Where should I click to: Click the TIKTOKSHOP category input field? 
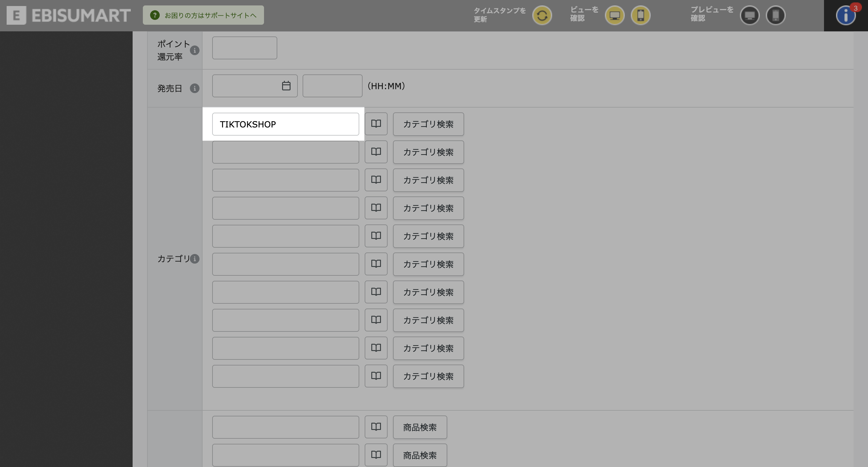(285, 124)
